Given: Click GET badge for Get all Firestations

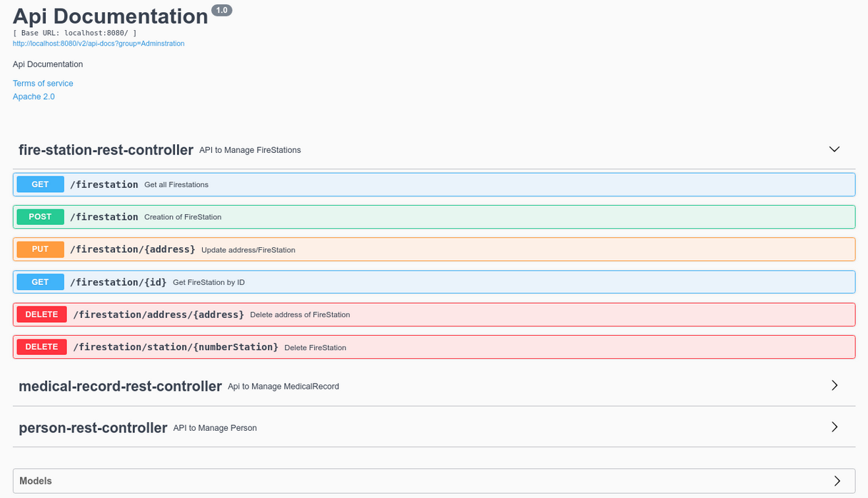Looking at the screenshot, I should 41,184.
